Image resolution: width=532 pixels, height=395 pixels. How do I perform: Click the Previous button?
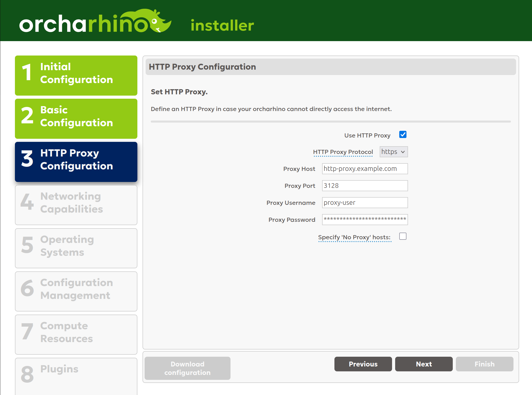coord(363,364)
